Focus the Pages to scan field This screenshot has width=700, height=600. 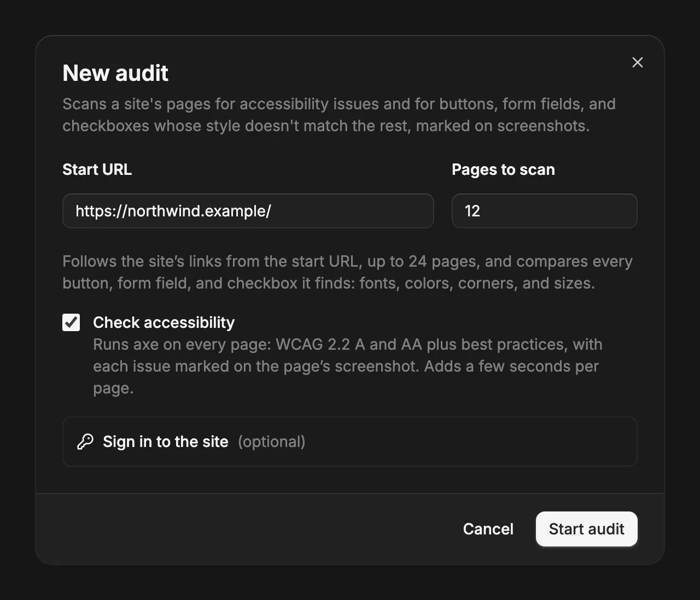point(544,211)
